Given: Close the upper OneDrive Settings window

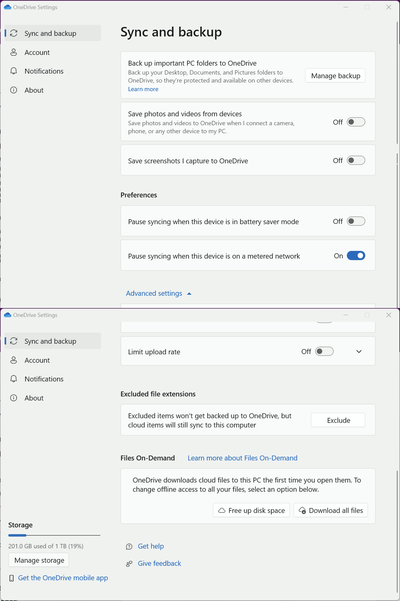Looking at the screenshot, I should point(389,7).
